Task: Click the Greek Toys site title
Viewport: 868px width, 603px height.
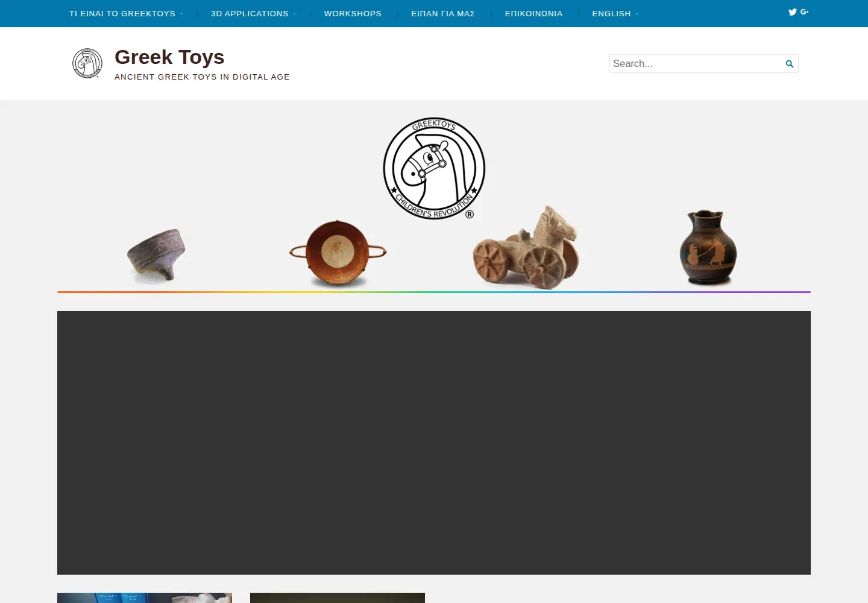Action: pos(169,57)
